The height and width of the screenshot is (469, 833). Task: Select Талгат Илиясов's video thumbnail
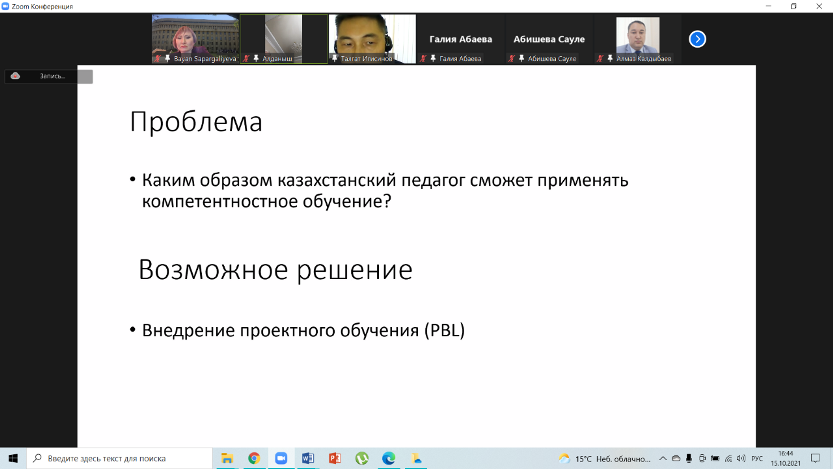pyautogui.click(x=372, y=39)
